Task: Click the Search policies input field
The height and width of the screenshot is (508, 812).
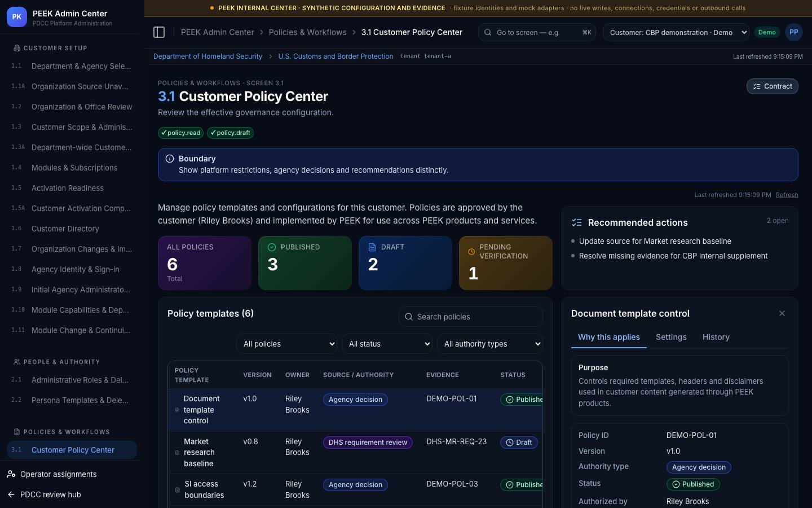Action: coord(471,317)
